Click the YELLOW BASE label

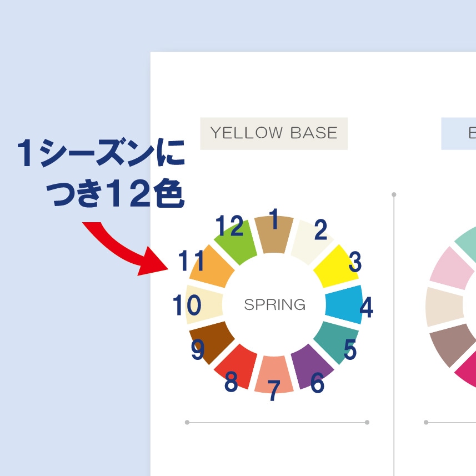coord(274,133)
